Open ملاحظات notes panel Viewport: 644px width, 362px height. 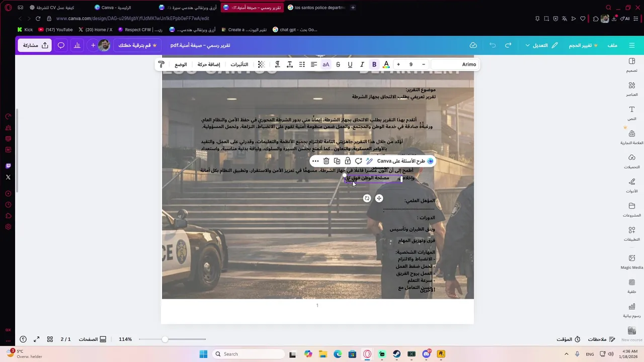click(x=601, y=339)
